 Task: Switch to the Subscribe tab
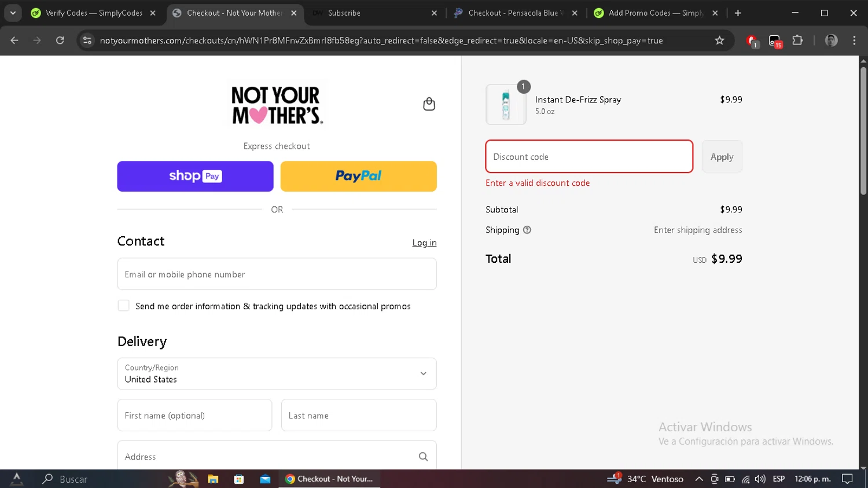click(375, 13)
